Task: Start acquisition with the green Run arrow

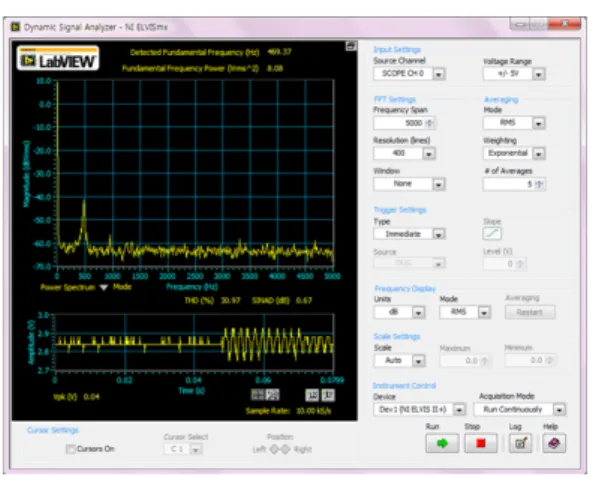Action: coord(442,443)
